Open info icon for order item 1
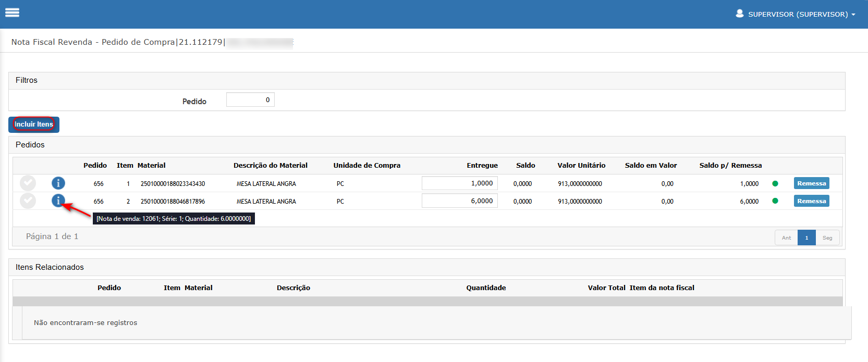Image resolution: width=868 pixels, height=362 pixels. pos(58,183)
